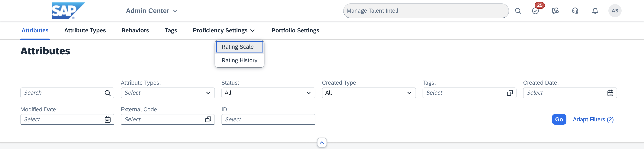
Task: Open the Portfolio Settings tab
Action: 295,30
